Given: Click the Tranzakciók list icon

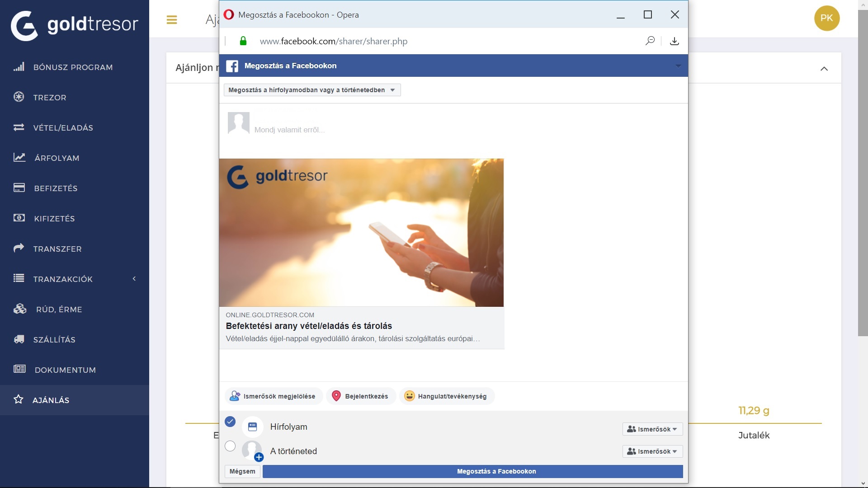Looking at the screenshot, I should pyautogui.click(x=19, y=278).
